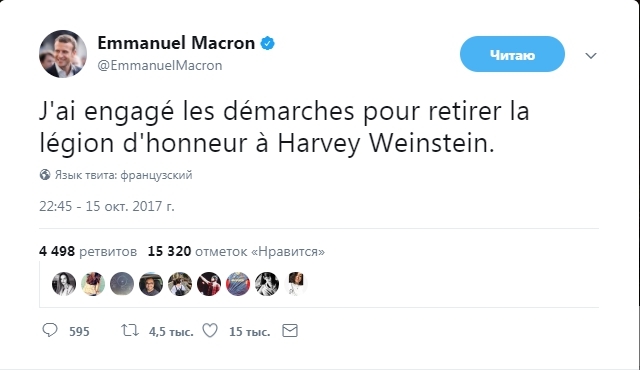This screenshot has height=370, width=640.
Task: Open the 15 320 отметок «Нравится» list
Action: (x=236, y=251)
